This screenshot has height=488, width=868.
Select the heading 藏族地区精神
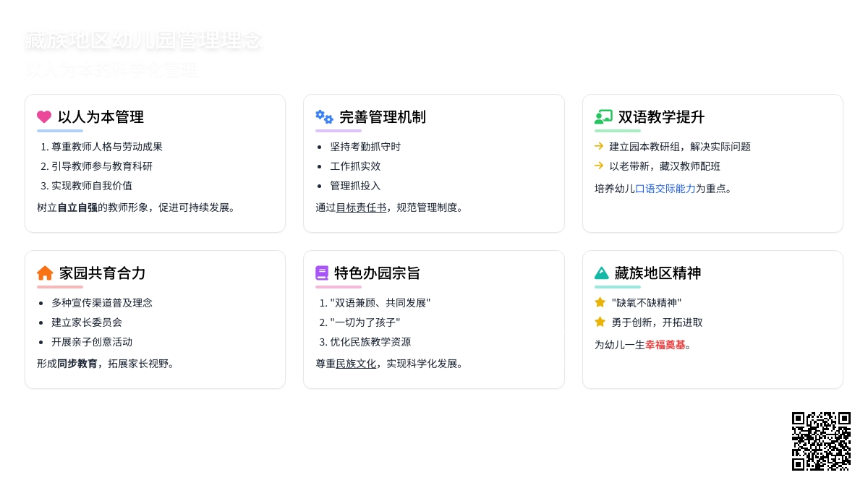pos(658,273)
